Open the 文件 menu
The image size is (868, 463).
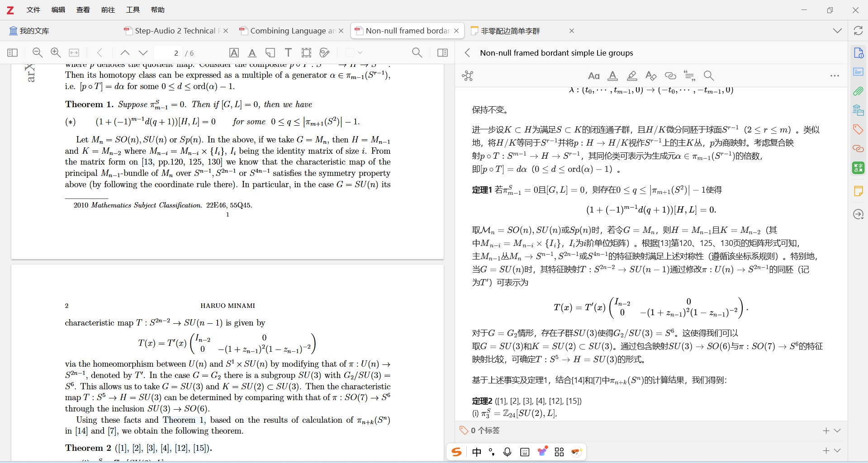33,10
